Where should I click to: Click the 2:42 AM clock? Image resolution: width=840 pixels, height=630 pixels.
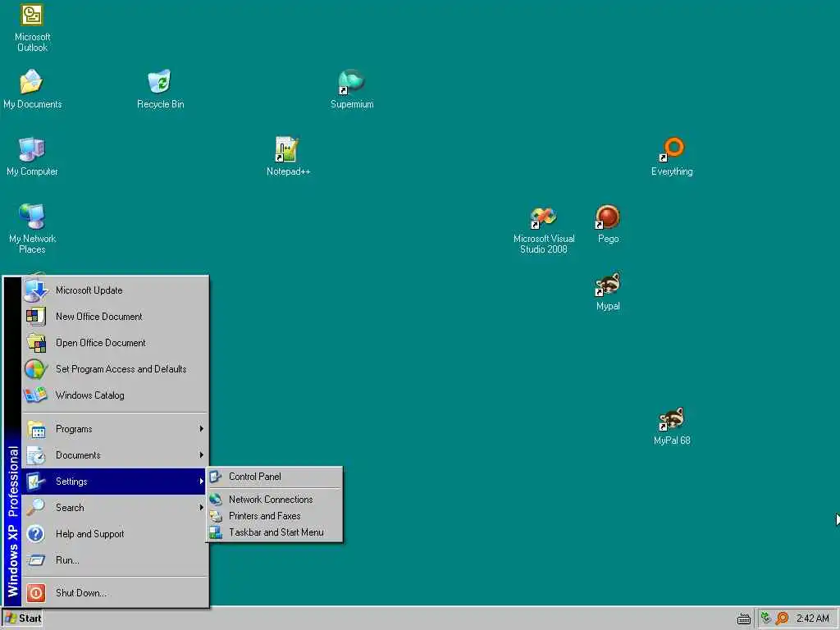pos(812,619)
